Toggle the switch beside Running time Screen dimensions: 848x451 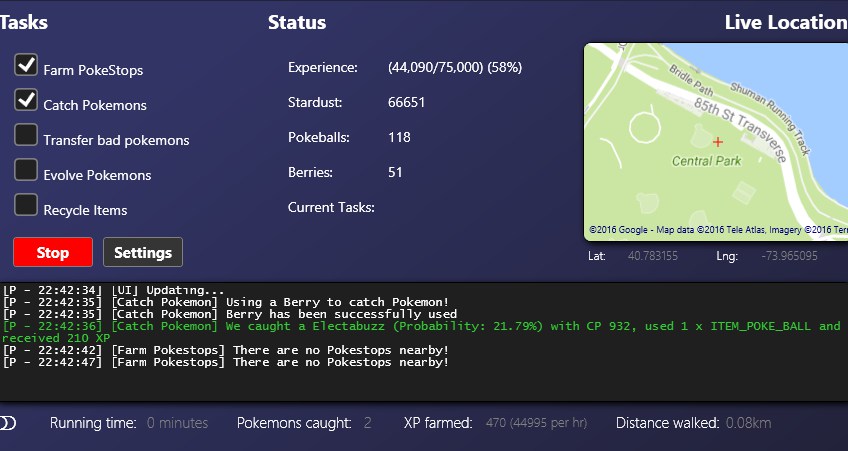[8, 423]
